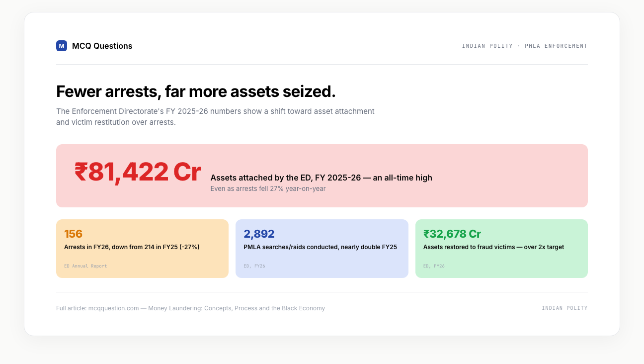Click the blue M logo icon
This screenshot has width=644, height=364.
point(62,46)
